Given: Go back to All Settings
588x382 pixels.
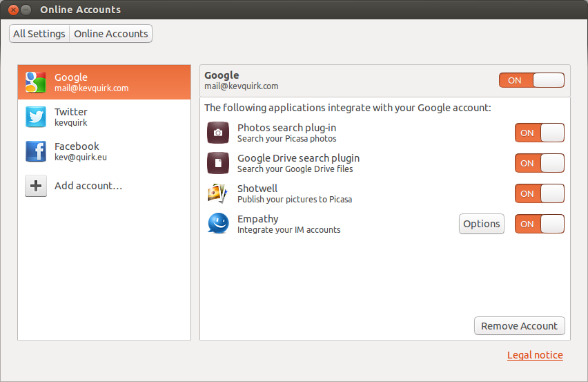Looking at the screenshot, I should pyautogui.click(x=39, y=34).
